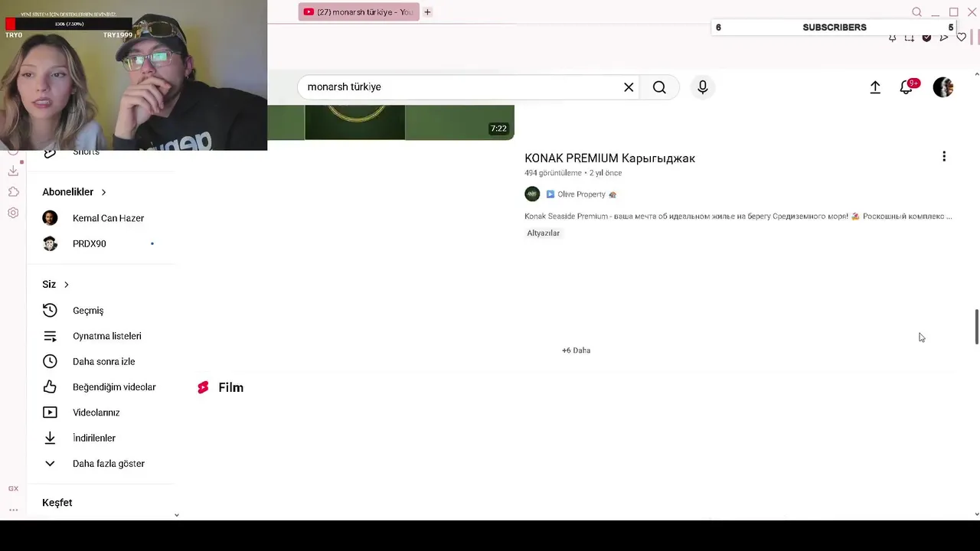
Task: Open the İndirilenler sidebar link
Action: (93, 438)
